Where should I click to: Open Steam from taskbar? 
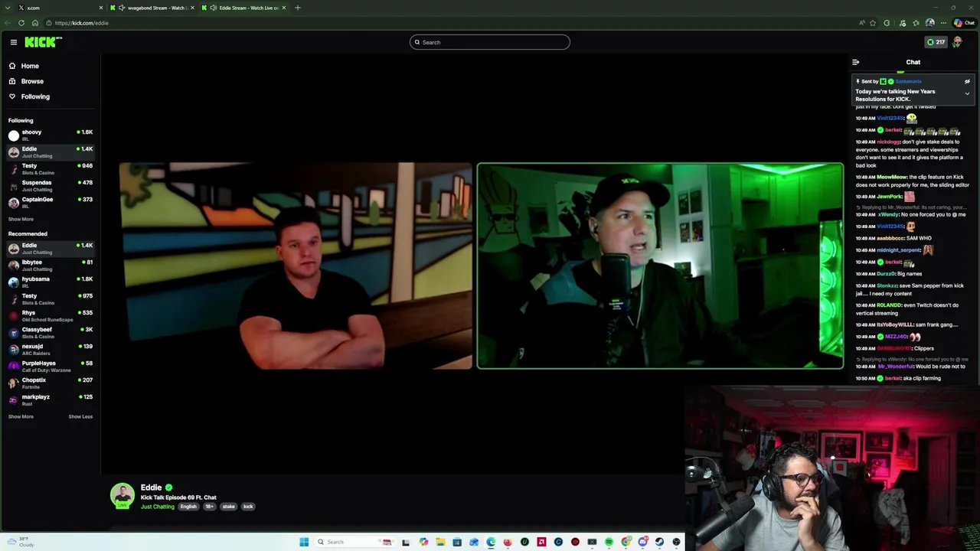click(659, 542)
